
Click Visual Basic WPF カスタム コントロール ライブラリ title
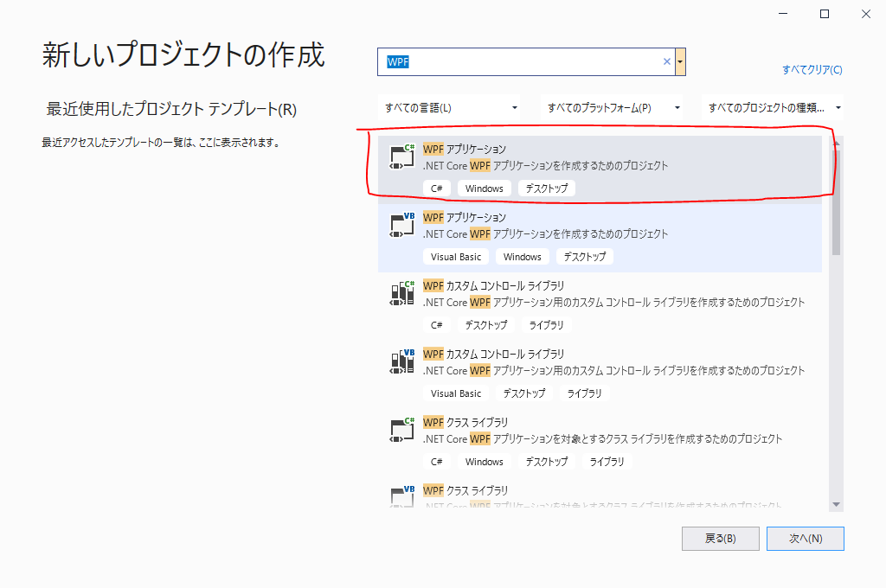493,355
